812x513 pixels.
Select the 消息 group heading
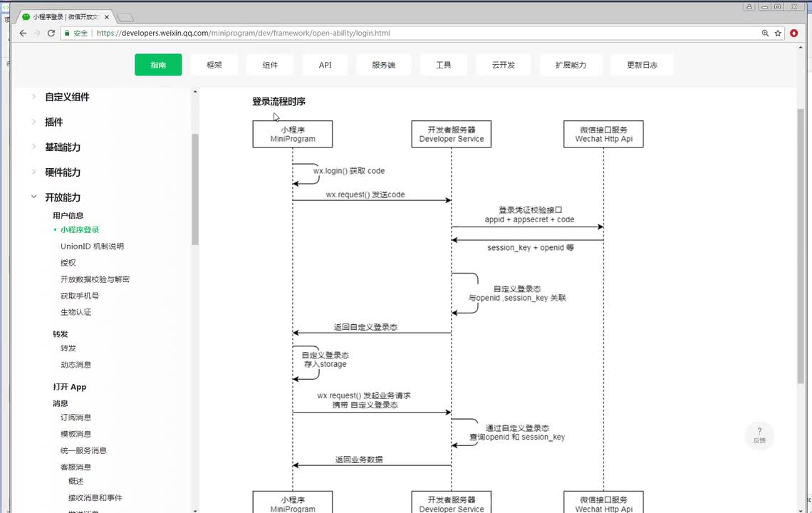click(60, 403)
